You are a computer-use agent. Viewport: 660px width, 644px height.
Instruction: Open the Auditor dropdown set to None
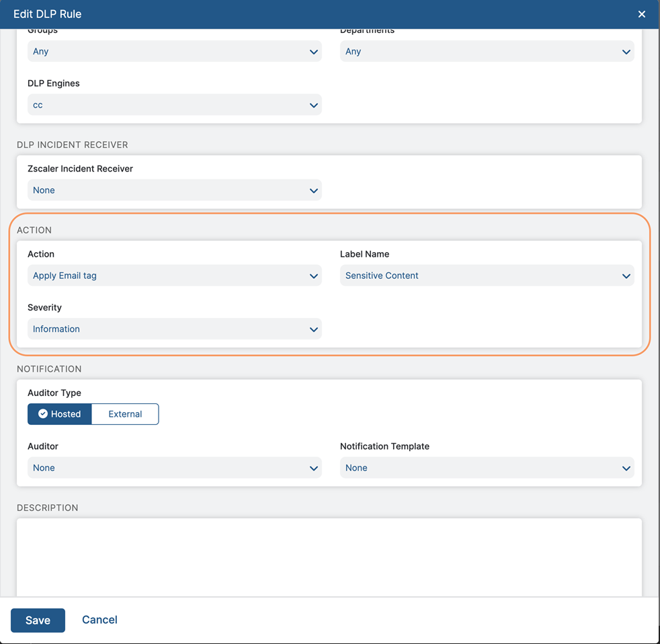tap(175, 467)
